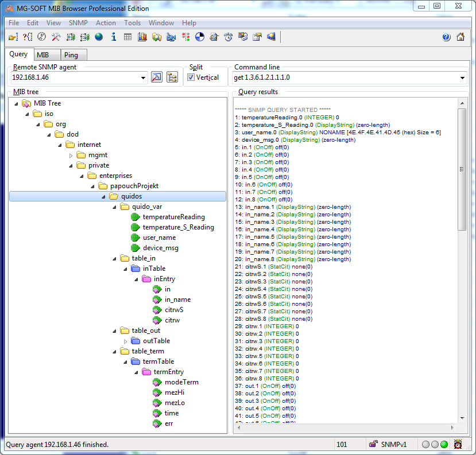This screenshot has width=476, height=455.
Task: Collapse the private node
Action: pos(71,166)
